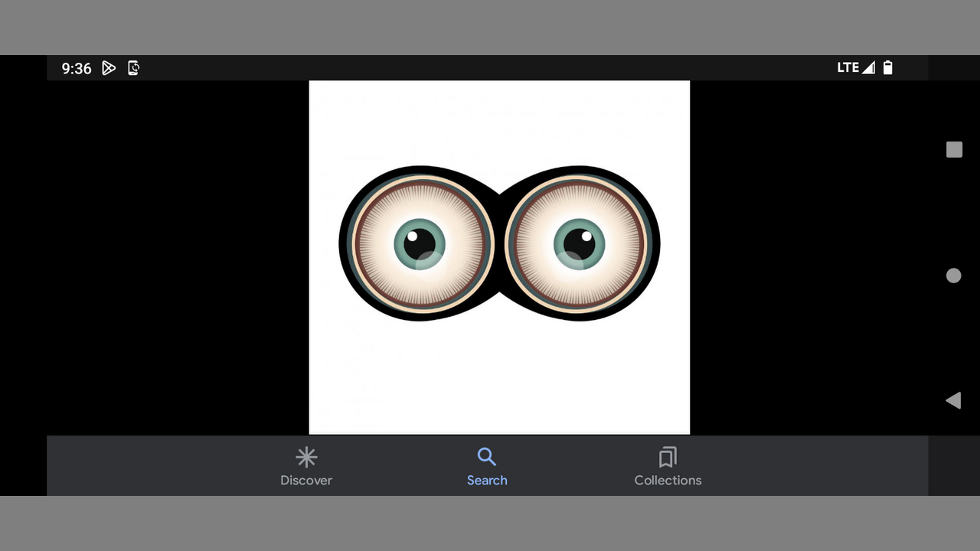The width and height of the screenshot is (980, 551).
Task: Open the Discover tab asterisk icon
Action: click(306, 458)
